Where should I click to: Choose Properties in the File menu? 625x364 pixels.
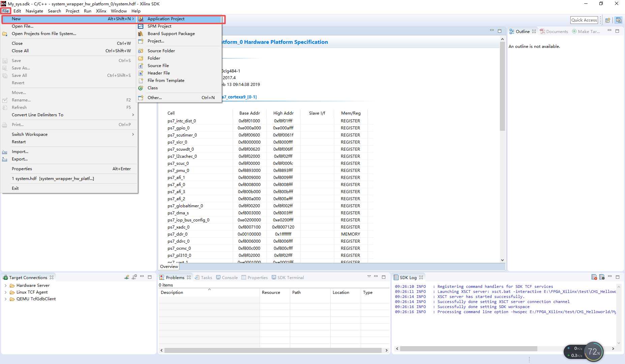[69, 169]
